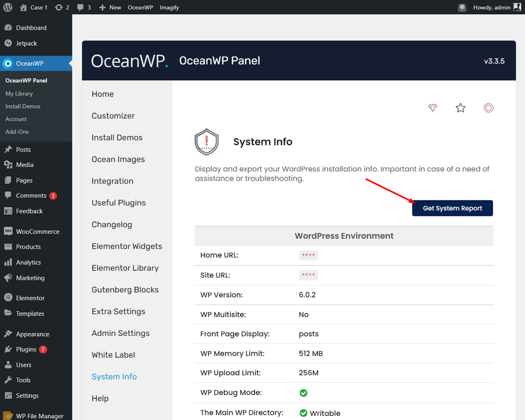Click the Plugins update badge 2
This screenshot has height=420, width=525.
(x=43, y=349)
